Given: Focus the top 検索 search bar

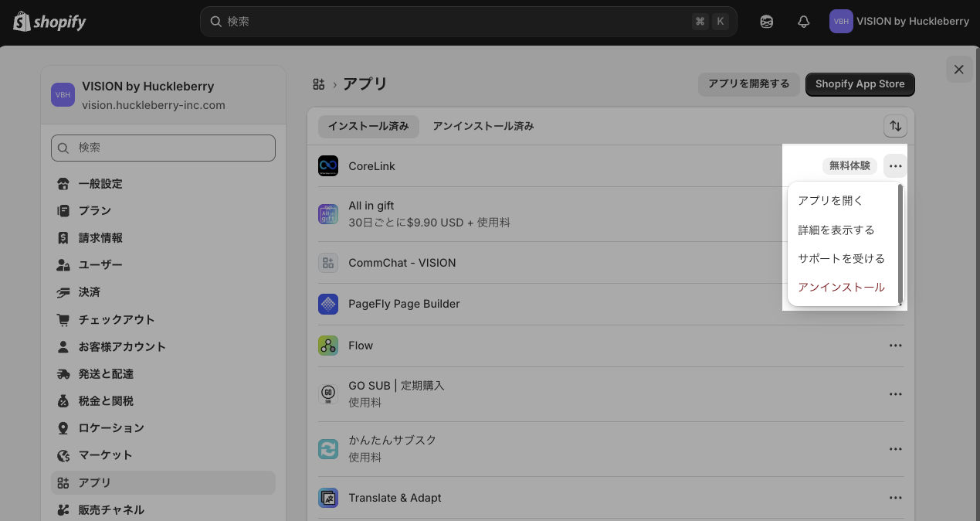Looking at the screenshot, I should pos(468,22).
